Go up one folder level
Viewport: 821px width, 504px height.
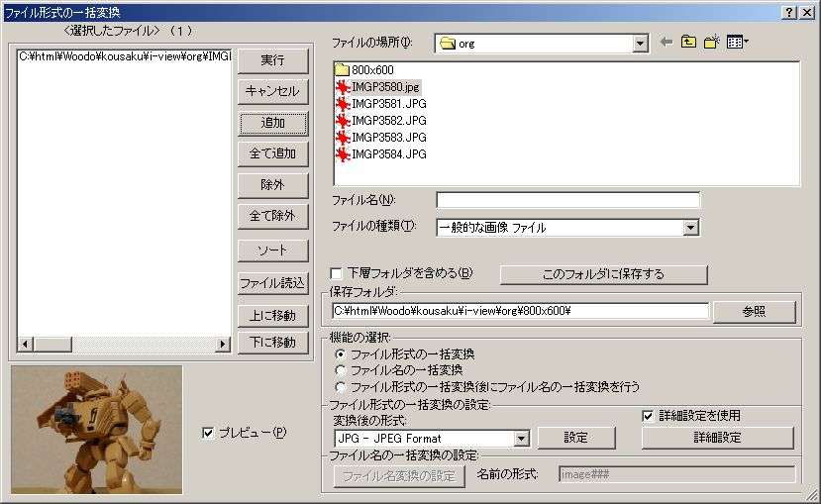coord(688,43)
